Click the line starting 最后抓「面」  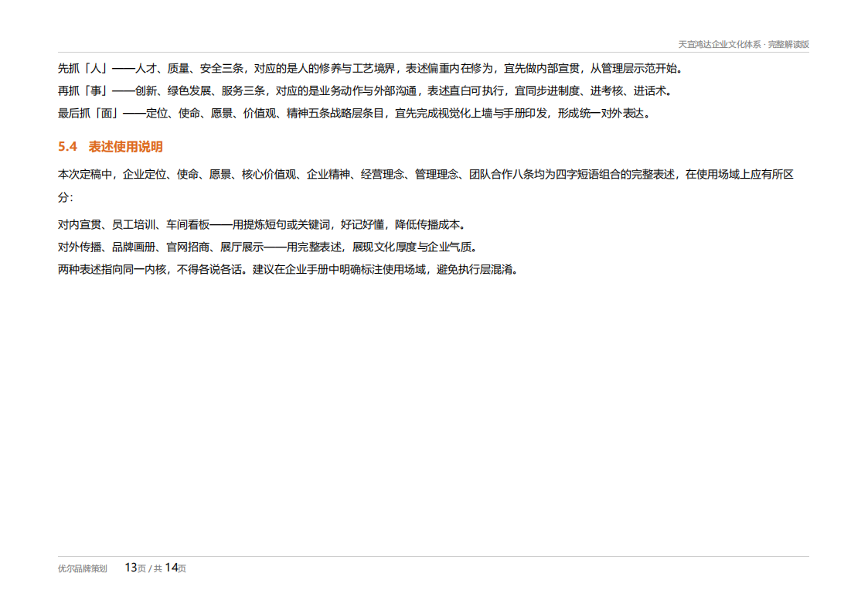tap(354, 114)
